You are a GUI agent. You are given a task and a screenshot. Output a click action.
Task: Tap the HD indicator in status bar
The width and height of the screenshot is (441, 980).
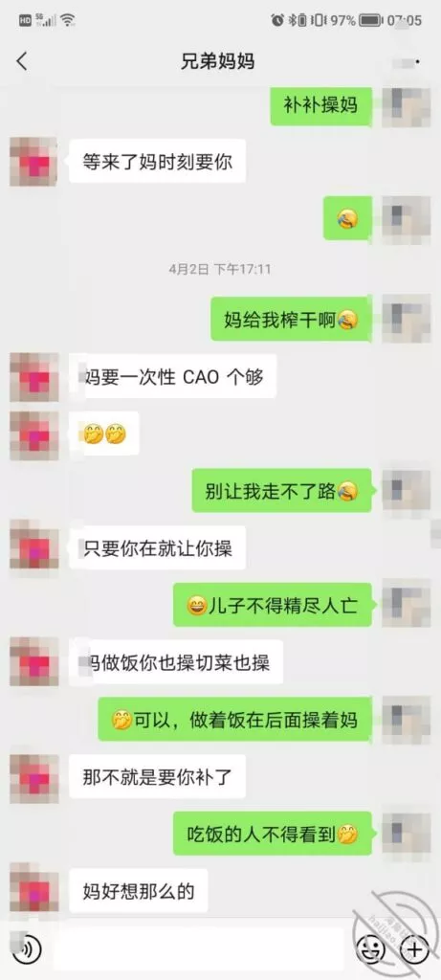(x=25, y=20)
